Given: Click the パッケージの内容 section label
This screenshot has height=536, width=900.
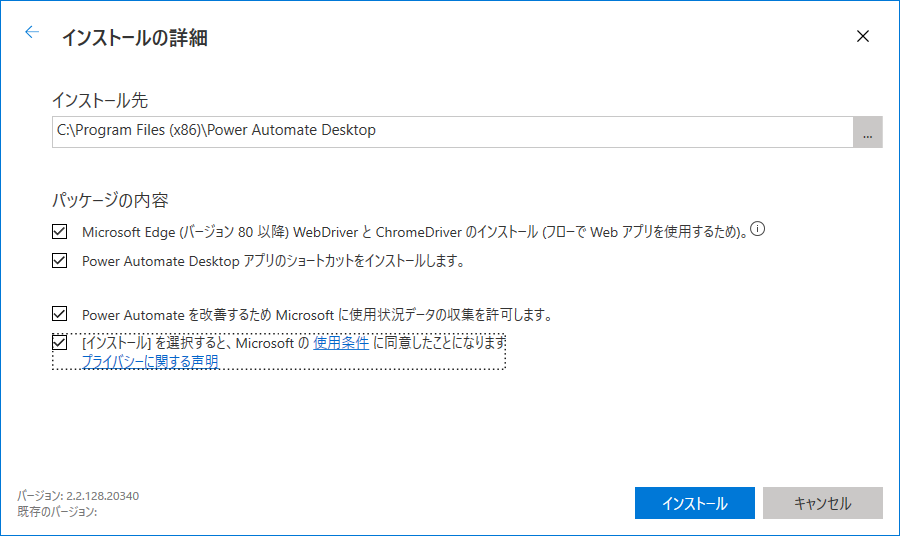Looking at the screenshot, I should point(110,200).
